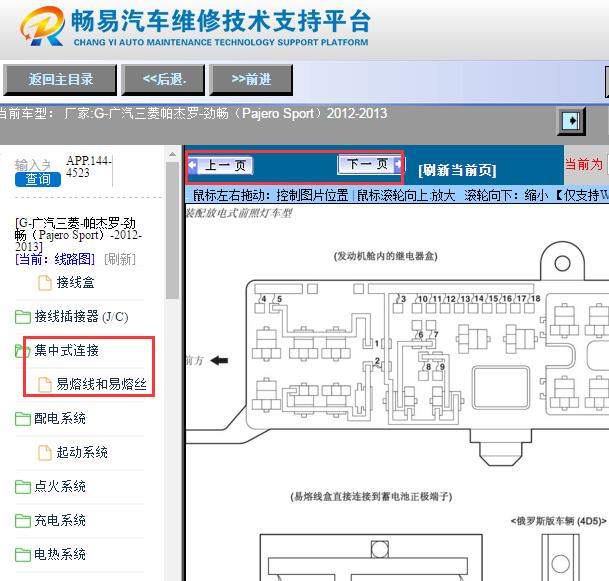Image resolution: width=609 pixels, height=581 pixels.
Task: Click folder icon beside 点火系统
Action: click(23, 487)
